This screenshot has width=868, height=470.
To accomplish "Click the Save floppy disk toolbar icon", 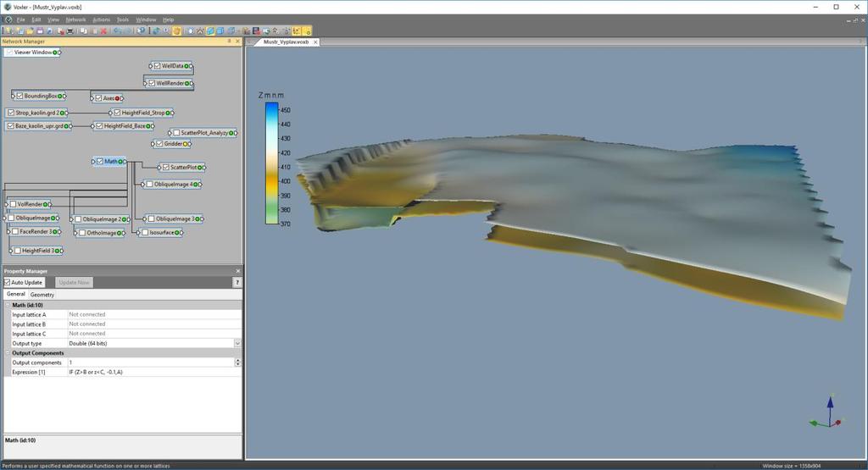I will click(40, 31).
